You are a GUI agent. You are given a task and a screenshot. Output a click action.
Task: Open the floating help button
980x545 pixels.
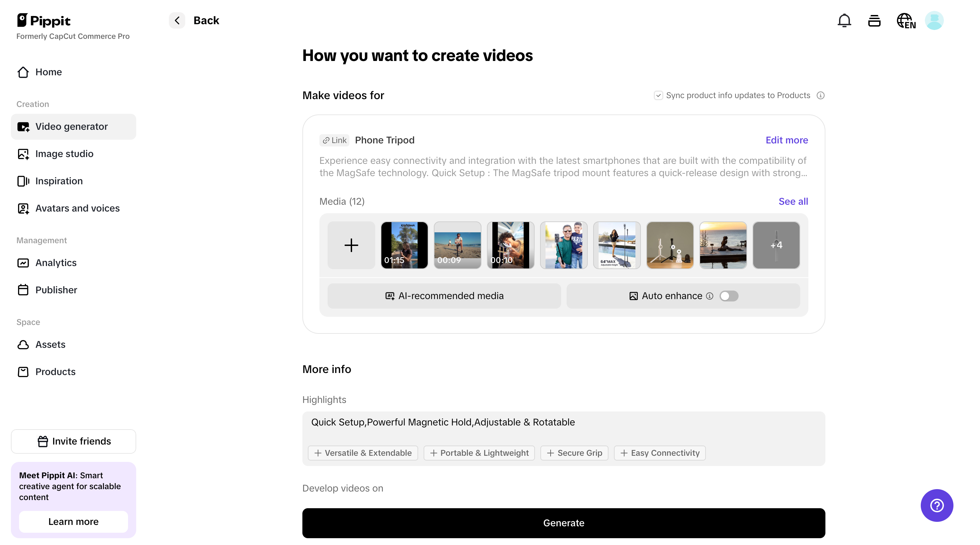click(x=937, y=505)
